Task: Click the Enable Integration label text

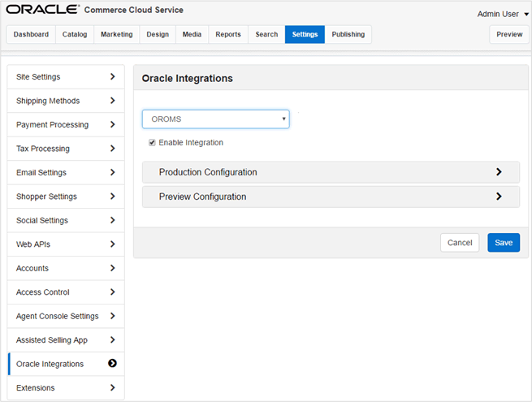Action: (x=191, y=142)
